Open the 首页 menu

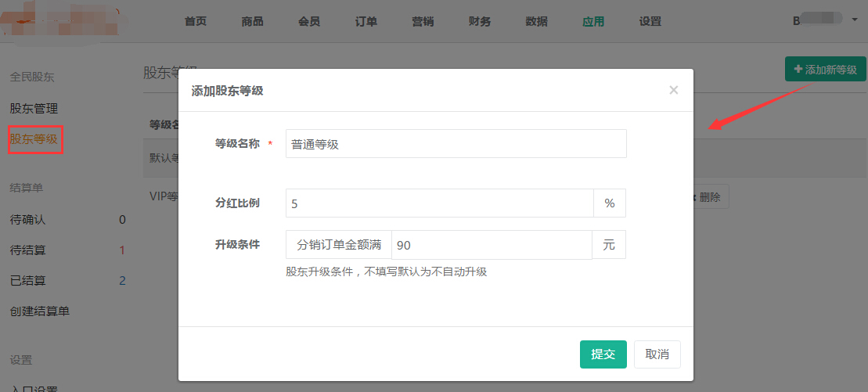tap(196, 21)
